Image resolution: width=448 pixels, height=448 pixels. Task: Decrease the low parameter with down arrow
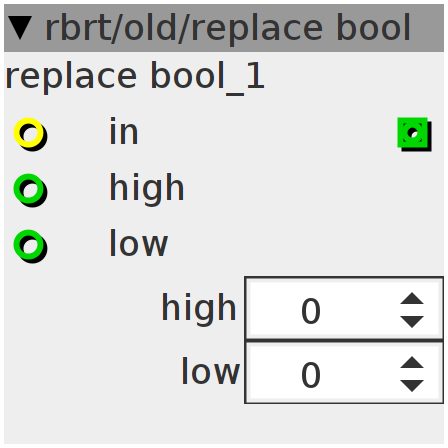click(412, 386)
